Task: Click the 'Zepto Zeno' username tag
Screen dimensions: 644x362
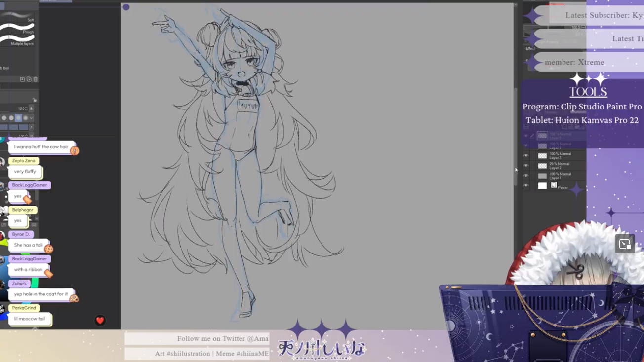Action: (x=24, y=161)
